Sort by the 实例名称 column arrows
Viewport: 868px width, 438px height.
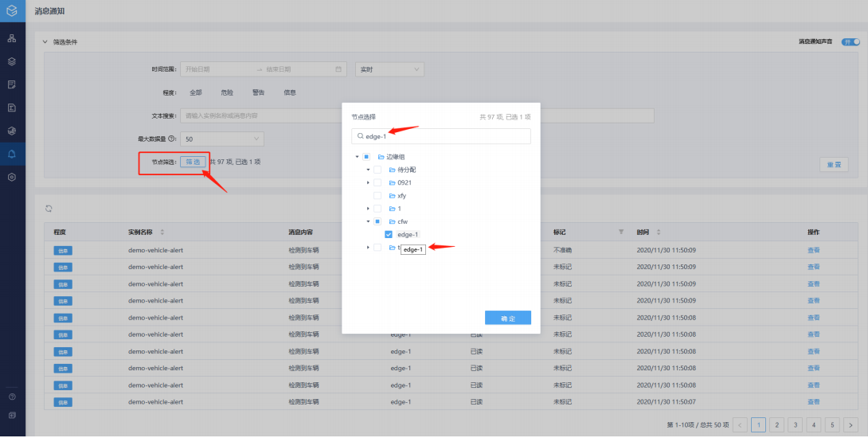(162, 232)
